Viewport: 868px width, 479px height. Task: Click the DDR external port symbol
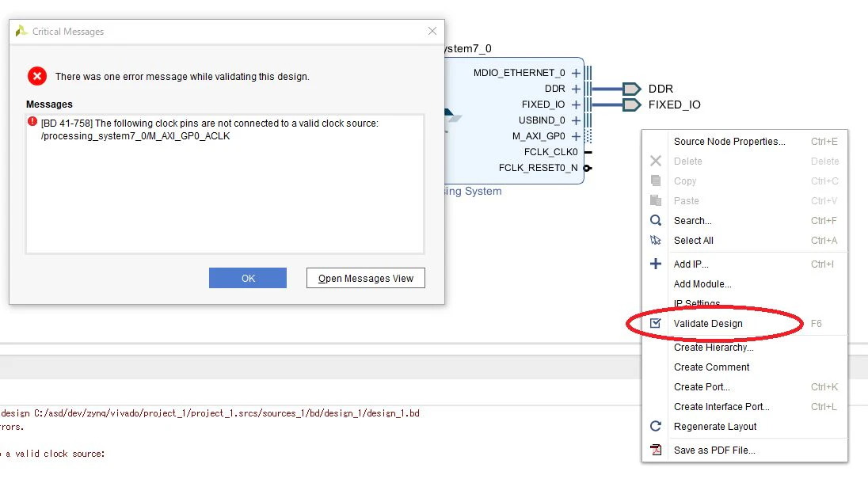tap(631, 89)
